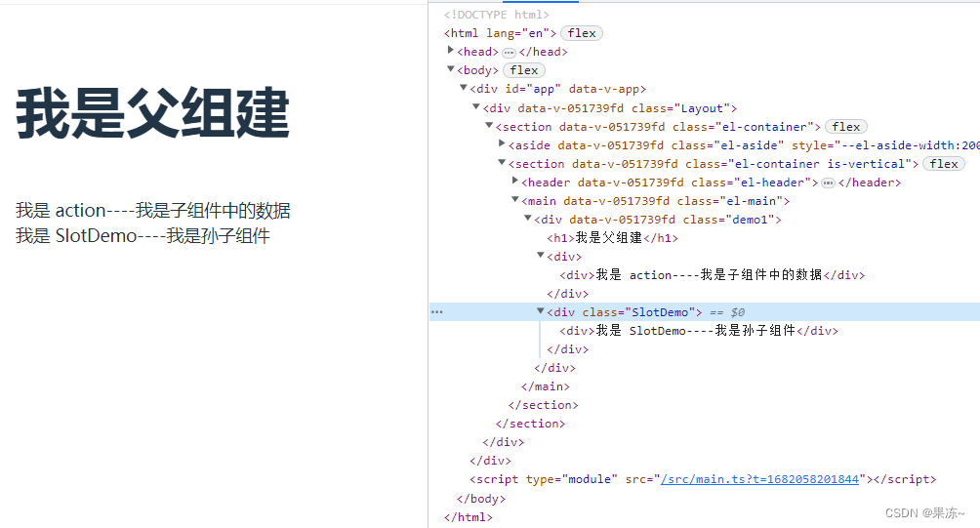Select the div with SlotDemo 孙子组件 text
980x528 pixels.
coord(699,331)
